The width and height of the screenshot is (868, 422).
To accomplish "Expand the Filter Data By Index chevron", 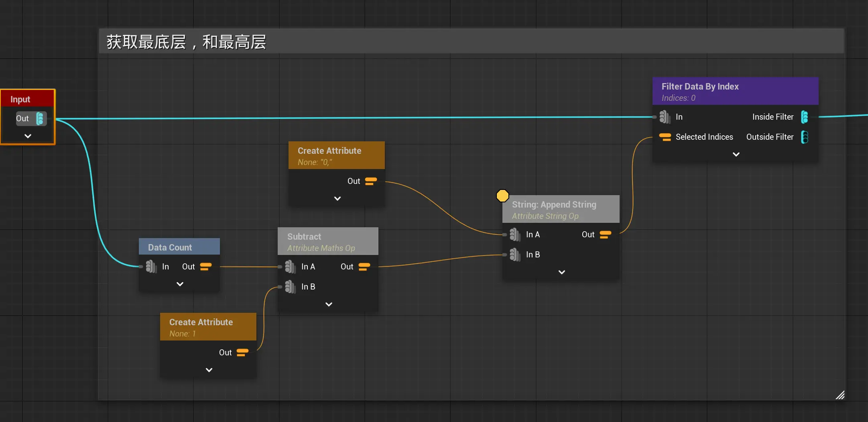I will click(736, 155).
